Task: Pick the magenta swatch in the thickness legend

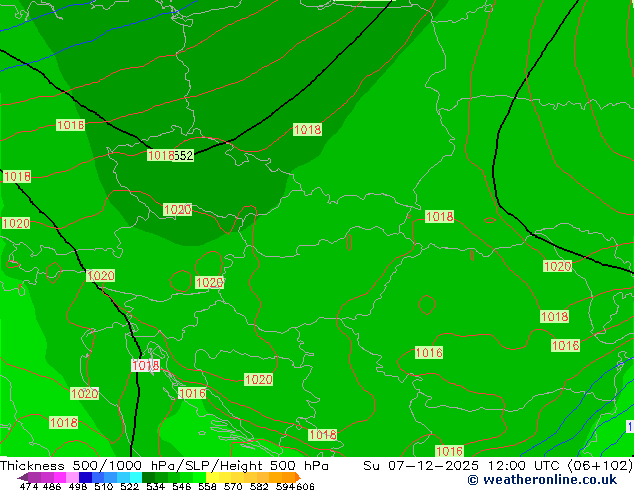Action: coord(59,477)
